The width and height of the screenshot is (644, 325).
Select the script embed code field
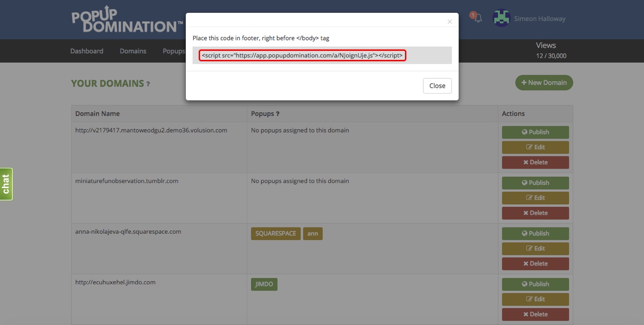[322, 55]
